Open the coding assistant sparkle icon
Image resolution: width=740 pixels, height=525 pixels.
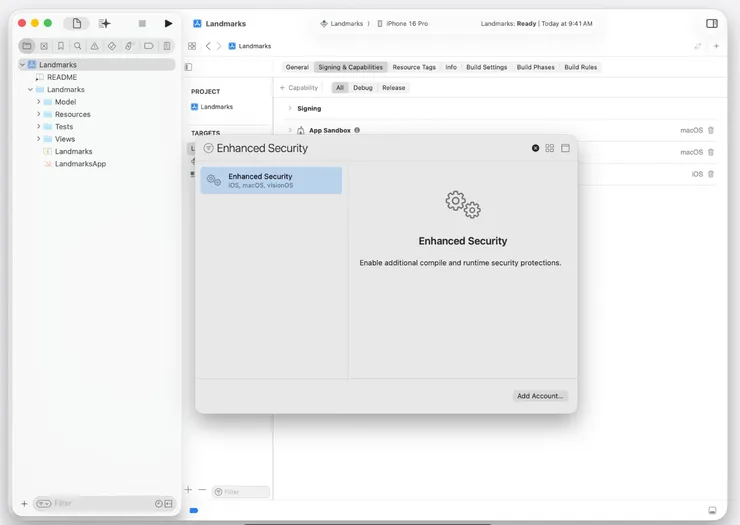point(104,23)
